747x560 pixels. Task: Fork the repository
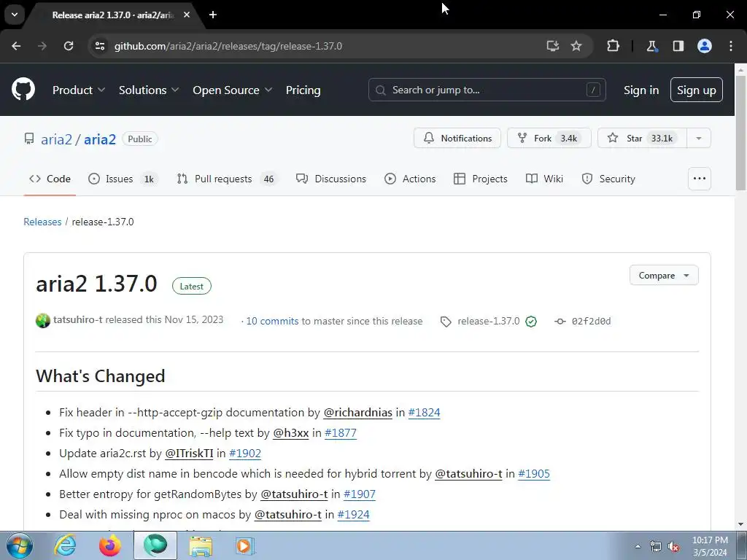[x=549, y=138]
